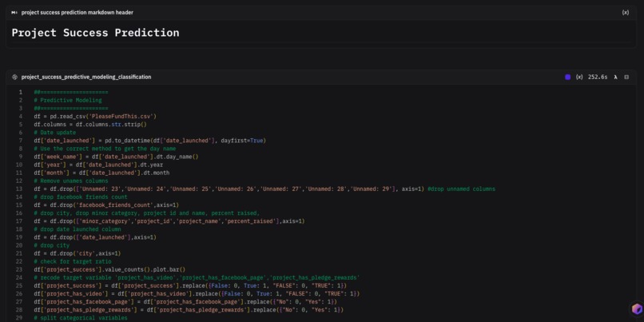Click the value_counts().plot.bar() line
644x322 pixels.
click(x=109, y=269)
